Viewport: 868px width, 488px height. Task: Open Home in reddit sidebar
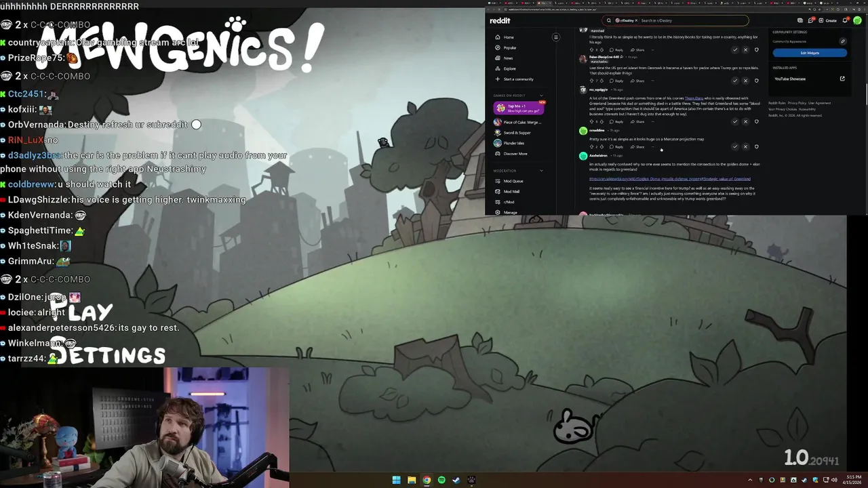click(x=509, y=37)
